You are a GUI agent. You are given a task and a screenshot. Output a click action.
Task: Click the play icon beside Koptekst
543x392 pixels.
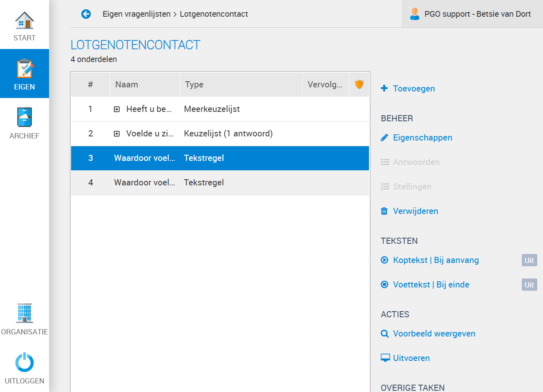(x=384, y=260)
